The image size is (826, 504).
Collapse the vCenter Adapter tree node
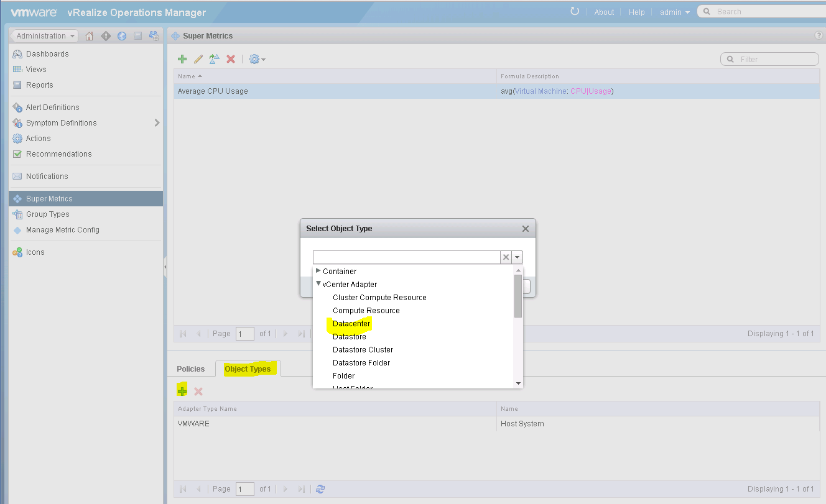(x=318, y=284)
